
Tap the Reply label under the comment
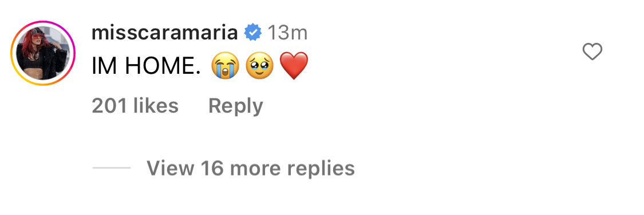pyautogui.click(x=236, y=106)
